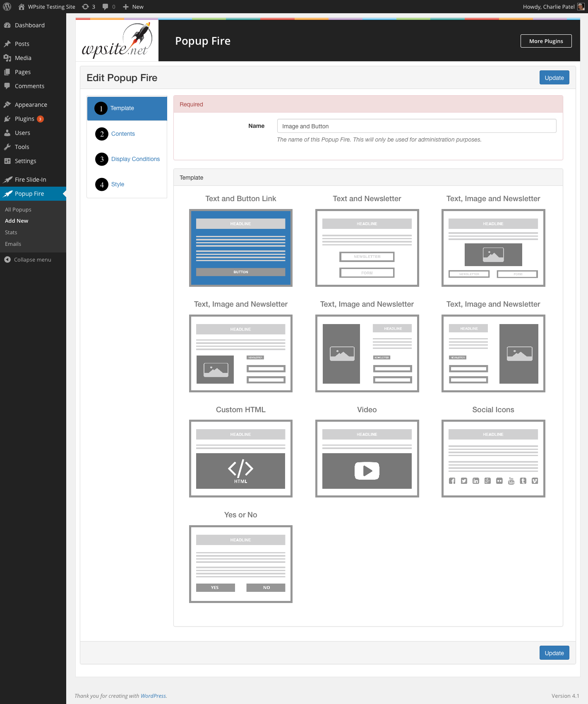Select template with image bottom-left, newsletter right
Image resolution: width=588 pixels, height=704 pixels.
pos(241,353)
